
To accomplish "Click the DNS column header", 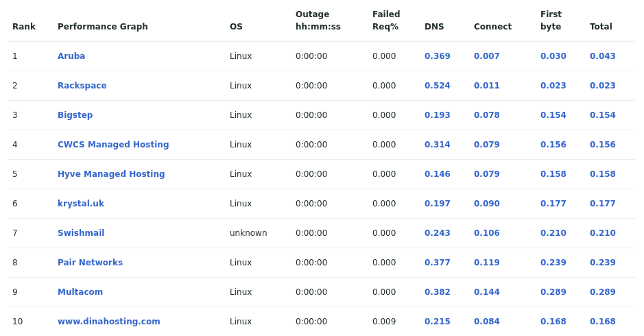I will (x=434, y=27).
